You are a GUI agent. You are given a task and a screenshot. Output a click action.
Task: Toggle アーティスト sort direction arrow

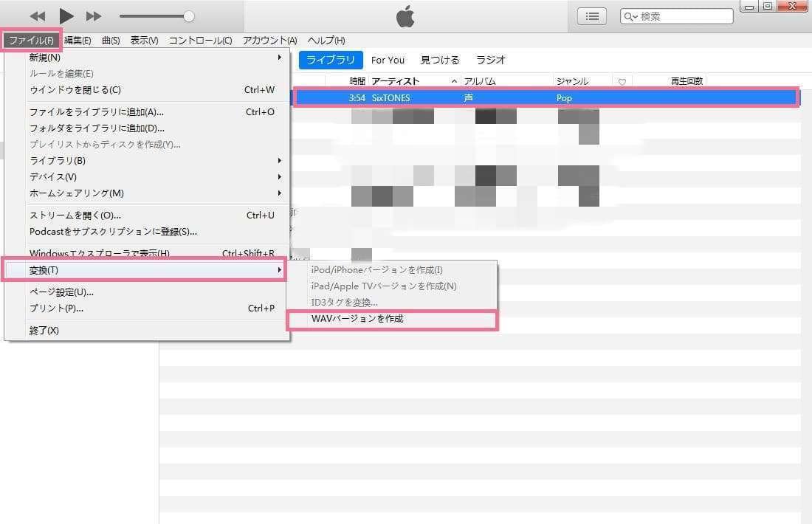click(454, 81)
